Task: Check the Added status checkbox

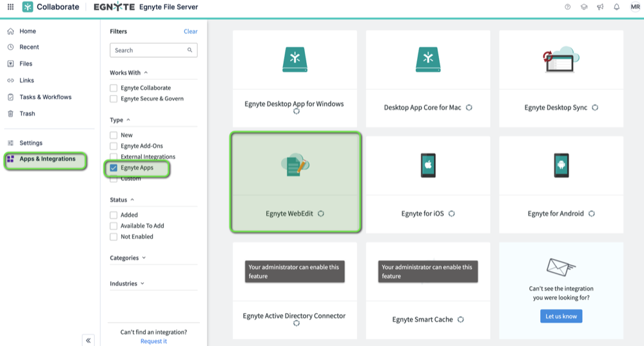Action: point(113,215)
